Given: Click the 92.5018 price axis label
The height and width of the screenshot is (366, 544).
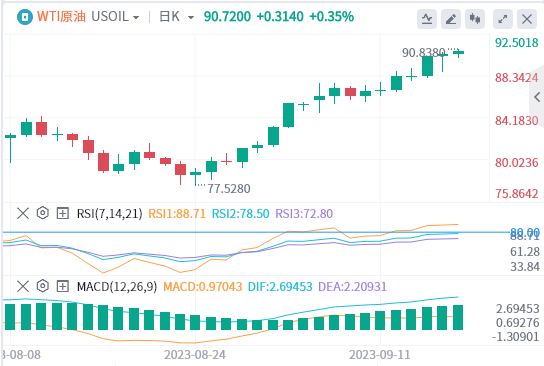Looking at the screenshot, I should coord(517,43).
